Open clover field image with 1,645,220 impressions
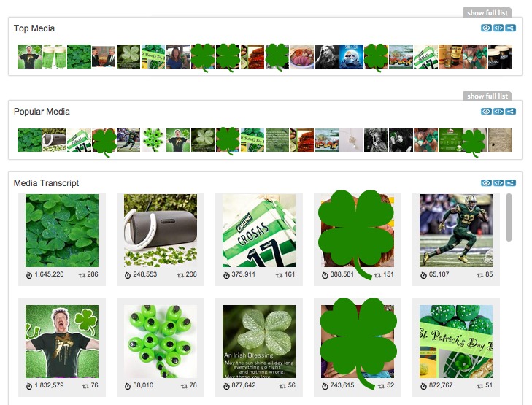Viewport: 532px width, 405px height. point(62,231)
